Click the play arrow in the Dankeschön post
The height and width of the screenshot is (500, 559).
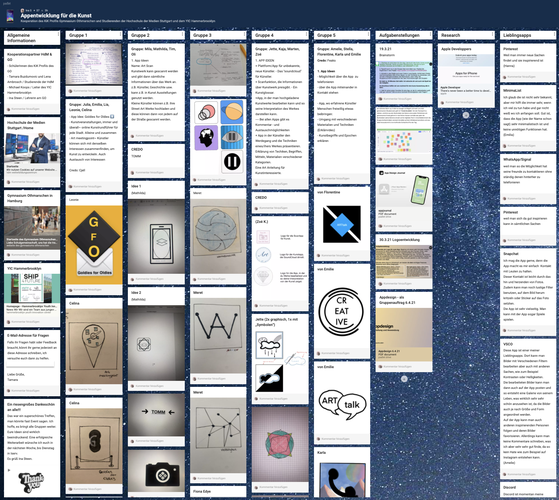point(9,470)
